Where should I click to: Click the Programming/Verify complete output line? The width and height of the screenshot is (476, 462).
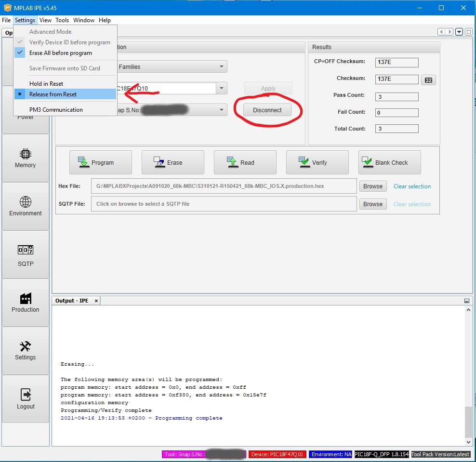coord(106,410)
